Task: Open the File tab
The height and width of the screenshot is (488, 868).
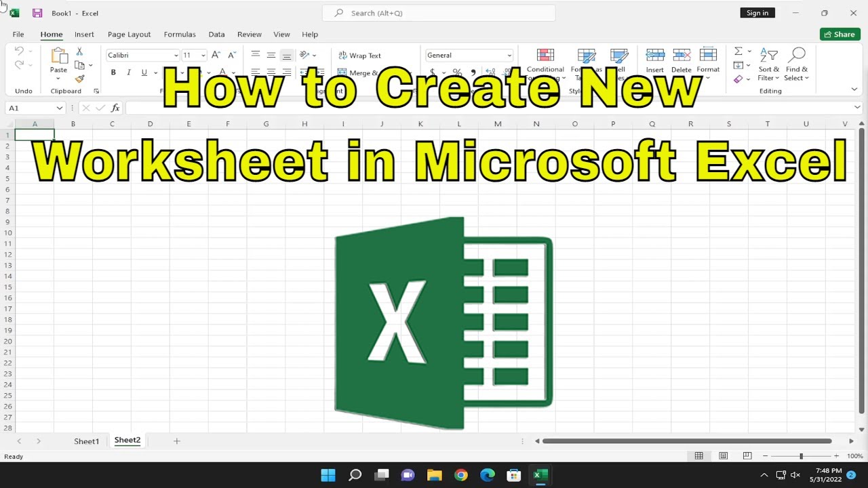Action: click(18, 34)
